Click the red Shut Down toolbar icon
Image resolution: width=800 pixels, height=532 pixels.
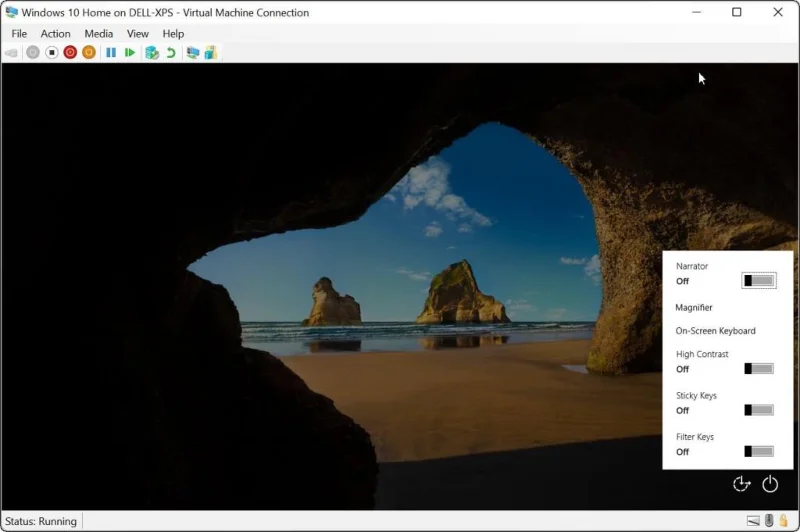(x=70, y=53)
